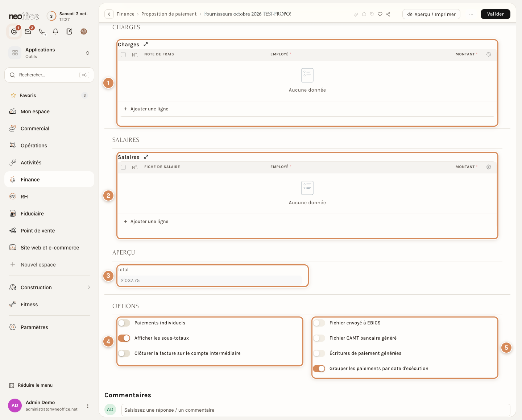Click the Rechercher search field
Image resolution: width=522 pixels, height=420 pixels.
(49, 75)
